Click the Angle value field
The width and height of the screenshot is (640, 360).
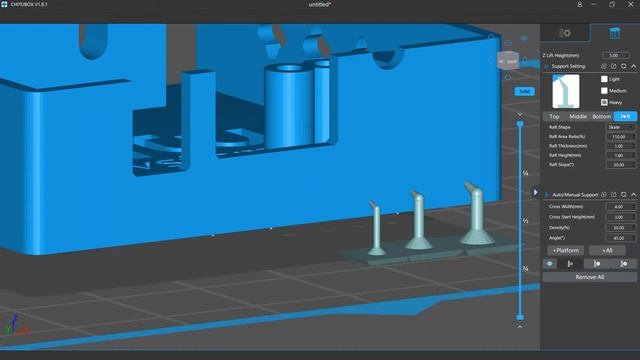[x=620, y=238]
